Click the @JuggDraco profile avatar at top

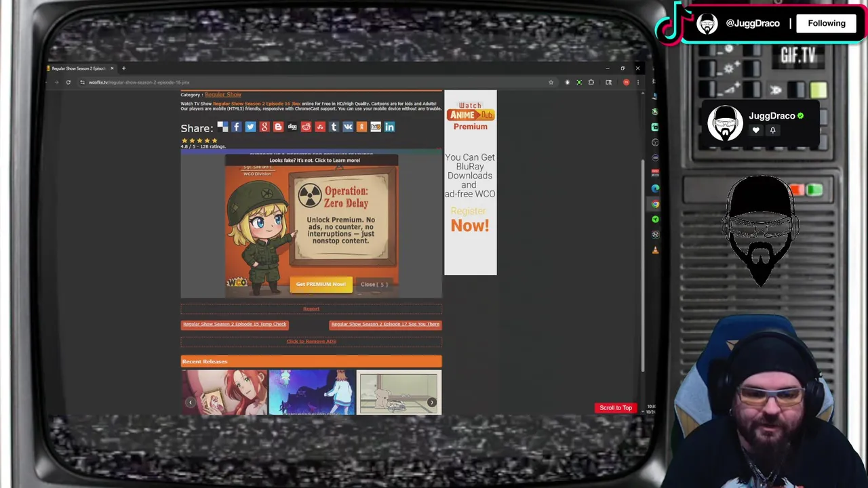pyautogui.click(x=707, y=23)
